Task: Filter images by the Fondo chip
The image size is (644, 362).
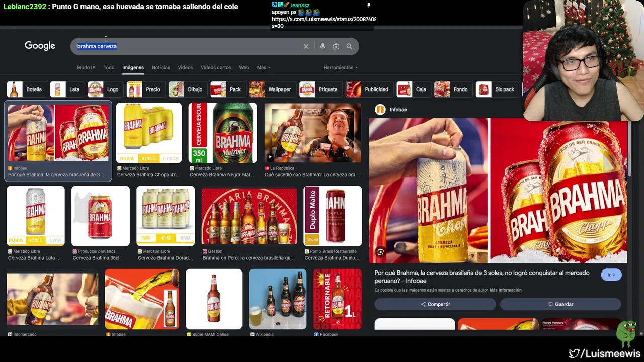Action: pos(453,89)
